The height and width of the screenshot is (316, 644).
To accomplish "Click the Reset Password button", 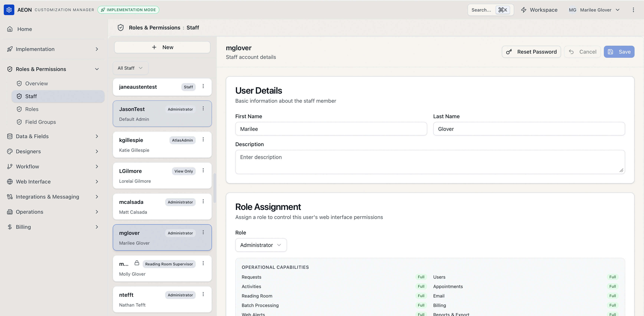I will pos(531,52).
